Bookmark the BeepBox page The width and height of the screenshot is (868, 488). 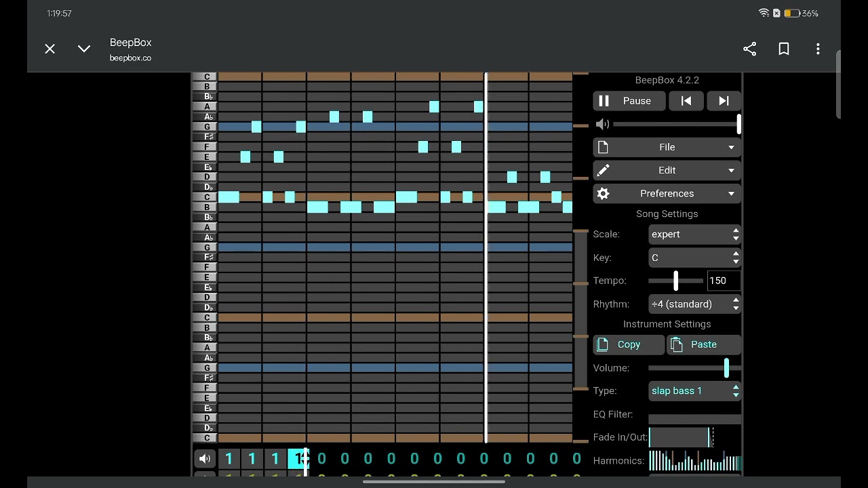coord(784,49)
